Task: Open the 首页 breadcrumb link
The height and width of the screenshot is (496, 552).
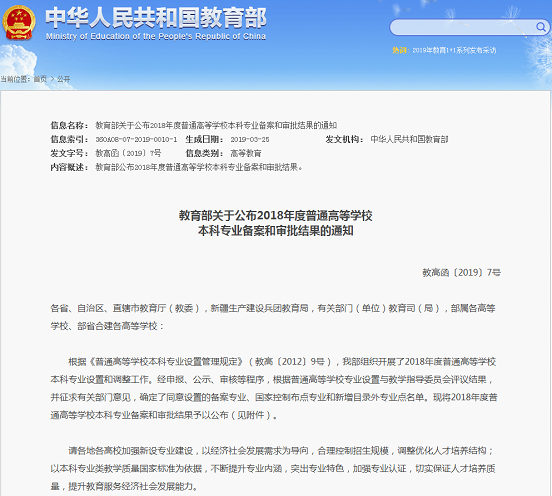Action: [40, 79]
